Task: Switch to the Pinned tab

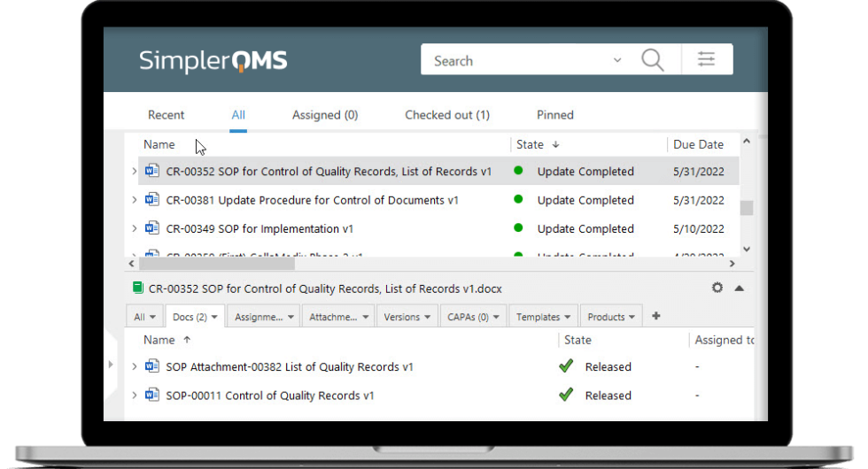Action: click(554, 115)
